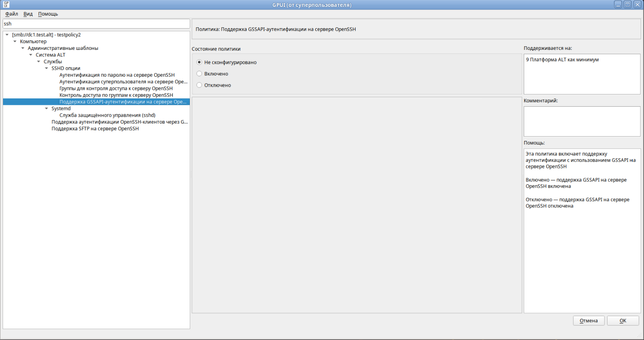The width and height of the screenshot is (644, 340).
Task: Select Аутентификация по паролю на сервере OpenSSH
Action: pyautogui.click(x=117, y=75)
